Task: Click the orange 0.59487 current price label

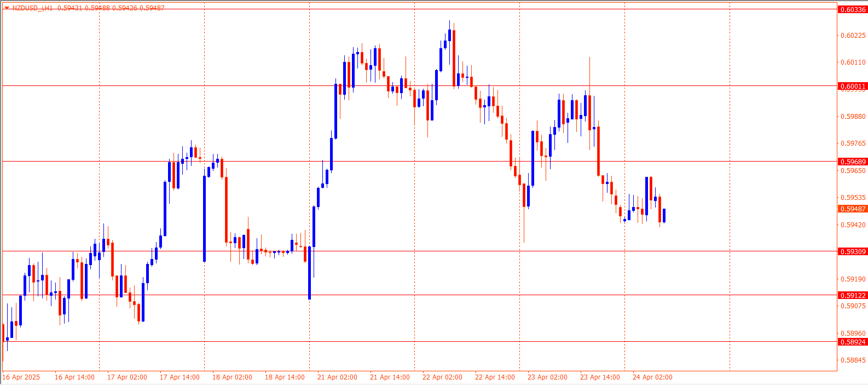Action: [x=853, y=209]
